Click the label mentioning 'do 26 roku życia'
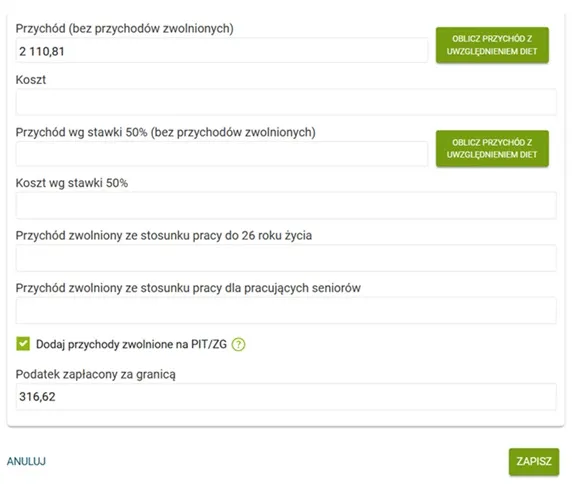Screen dimensions: 576x488 point(163,236)
